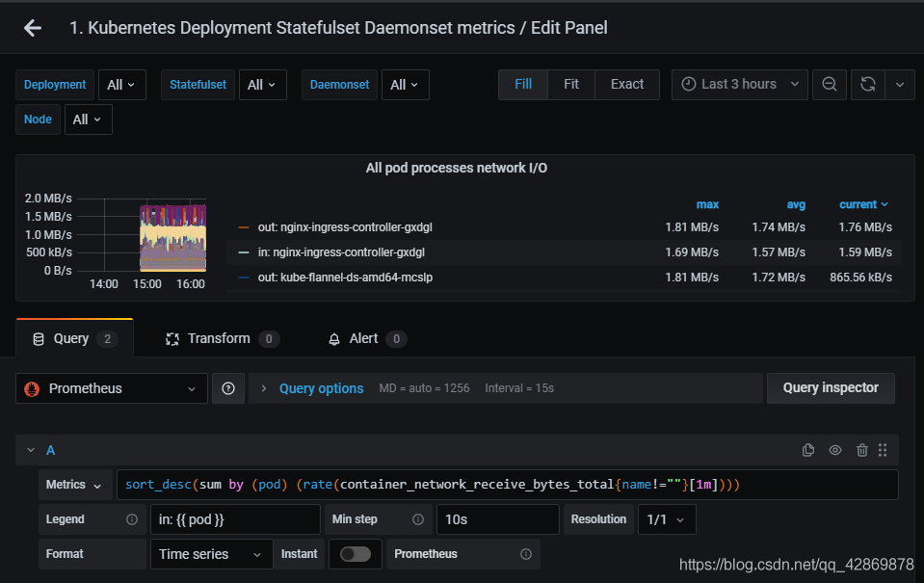The width and height of the screenshot is (924, 583).
Task: Open Node All variable dropdown
Action: (88, 119)
